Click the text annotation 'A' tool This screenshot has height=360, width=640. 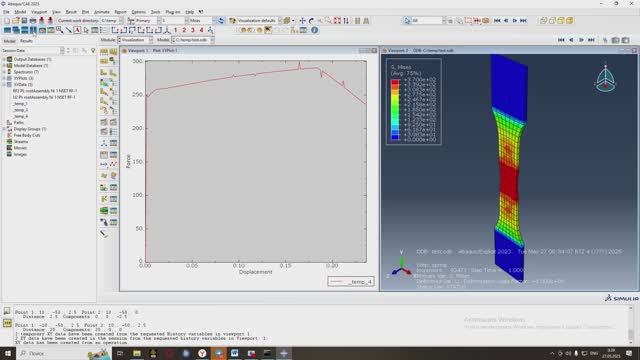77,30
